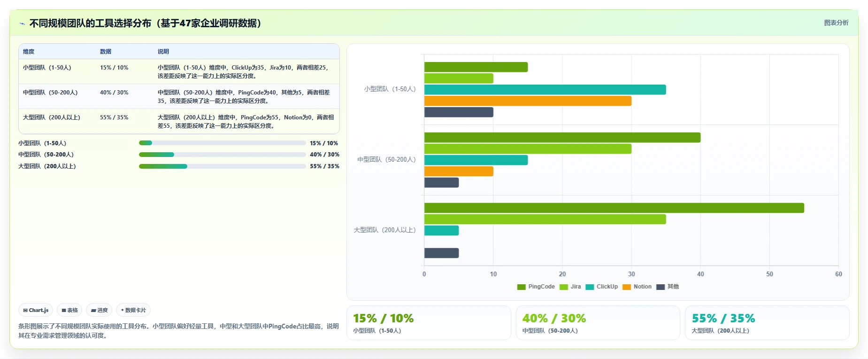868x359 pixels.
Task: Click the ClickUp bar for 中型团队
Action: (x=476, y=160)
